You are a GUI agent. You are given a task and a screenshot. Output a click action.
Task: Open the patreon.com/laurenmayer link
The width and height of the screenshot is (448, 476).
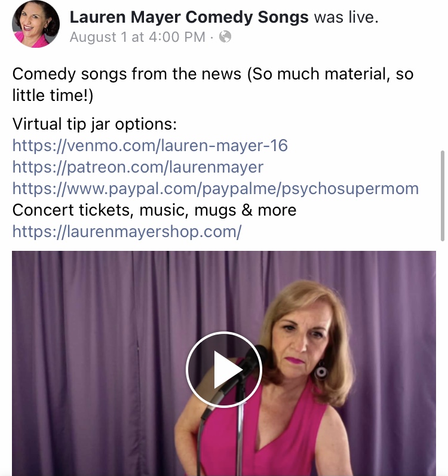pyautogui.click(x=138, y=167)
